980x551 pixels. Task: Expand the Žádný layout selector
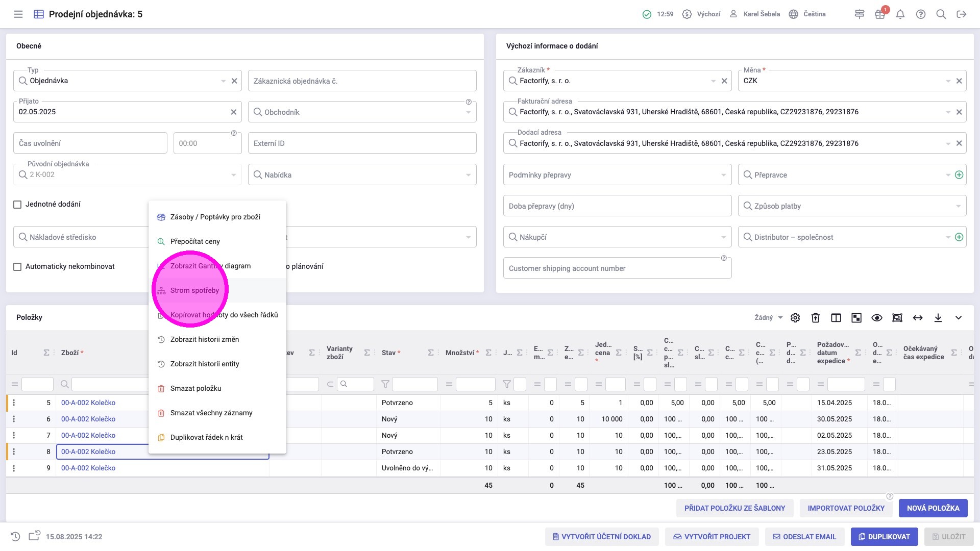769,318
